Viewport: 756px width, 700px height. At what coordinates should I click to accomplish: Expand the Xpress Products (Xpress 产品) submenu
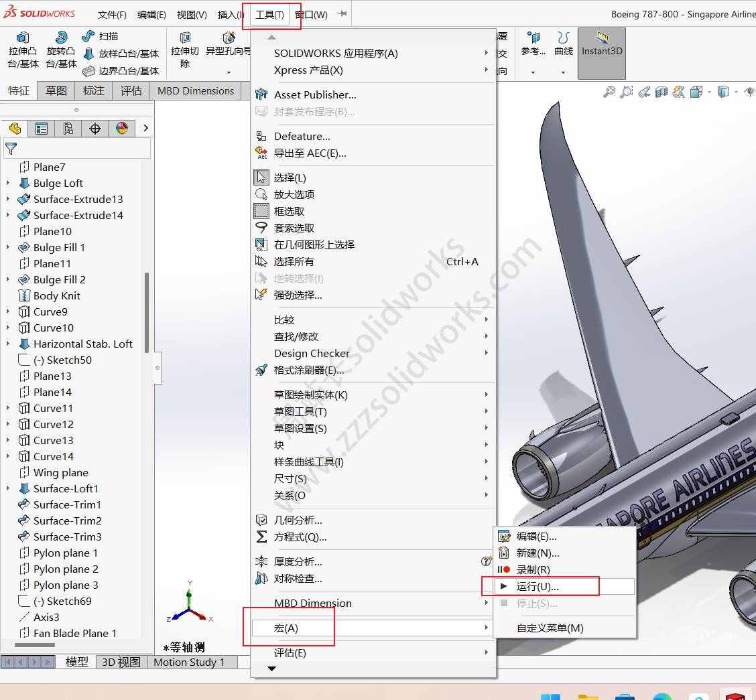click(374, 70)
